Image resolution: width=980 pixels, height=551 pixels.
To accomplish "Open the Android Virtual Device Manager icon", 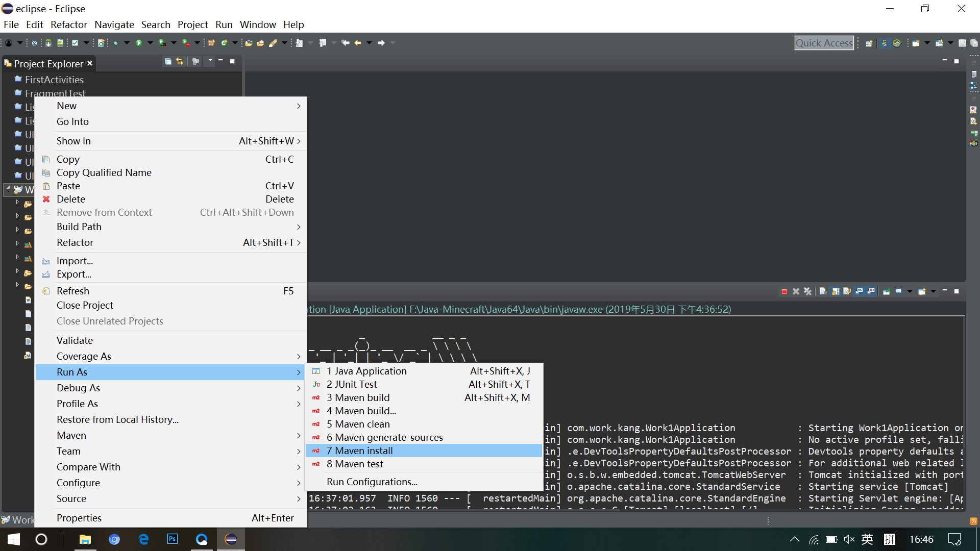I will [60, 43].
